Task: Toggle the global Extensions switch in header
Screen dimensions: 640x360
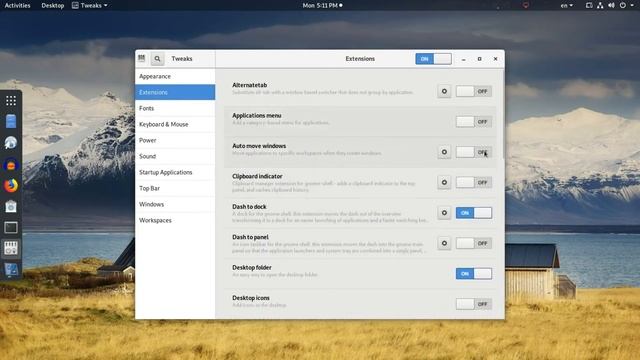Action: click(433, 59)
